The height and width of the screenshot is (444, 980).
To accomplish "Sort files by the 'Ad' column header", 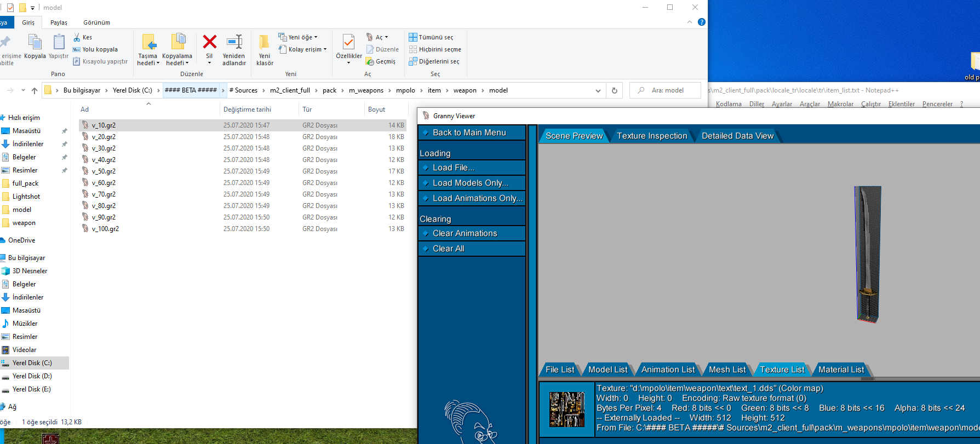I will [x=85, y=109].
